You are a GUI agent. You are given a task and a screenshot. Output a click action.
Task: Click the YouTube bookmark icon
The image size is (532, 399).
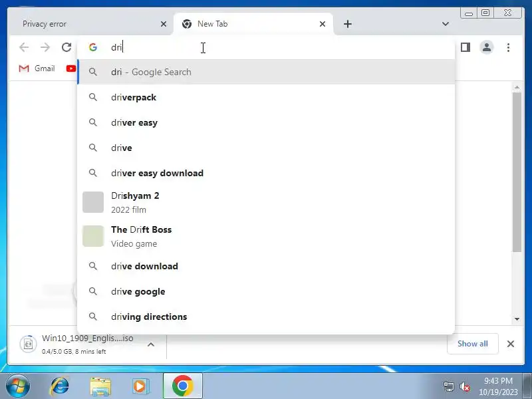pyautogui.click(x=71, y=68)
